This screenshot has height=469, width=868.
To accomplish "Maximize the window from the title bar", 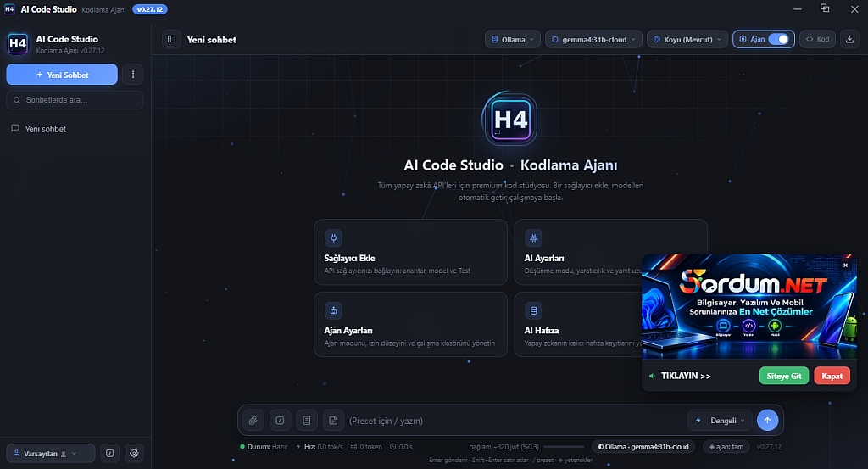I will tap(825, 8).
